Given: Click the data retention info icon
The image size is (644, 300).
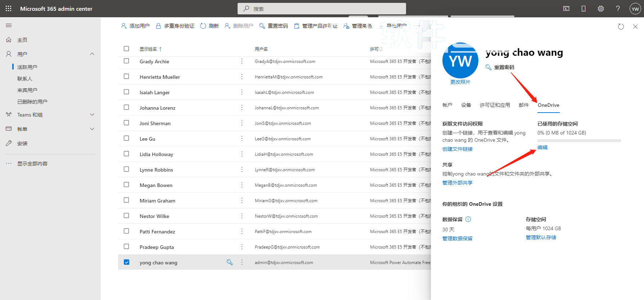Looking at the screenshot, I should pyautogui.click(x=468, y=219).
